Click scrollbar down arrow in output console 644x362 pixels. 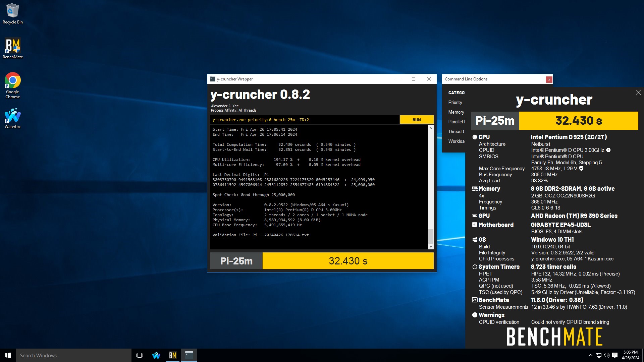coord(431,247)
